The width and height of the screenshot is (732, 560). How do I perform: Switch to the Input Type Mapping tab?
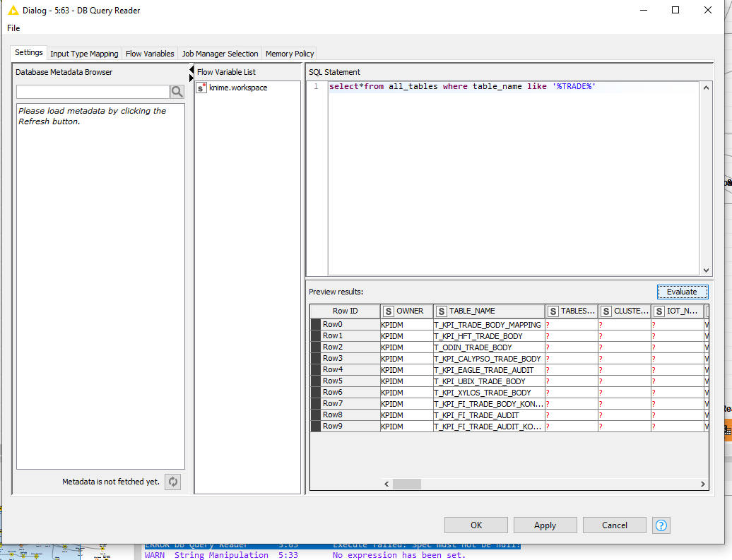[x=84, y=54]
